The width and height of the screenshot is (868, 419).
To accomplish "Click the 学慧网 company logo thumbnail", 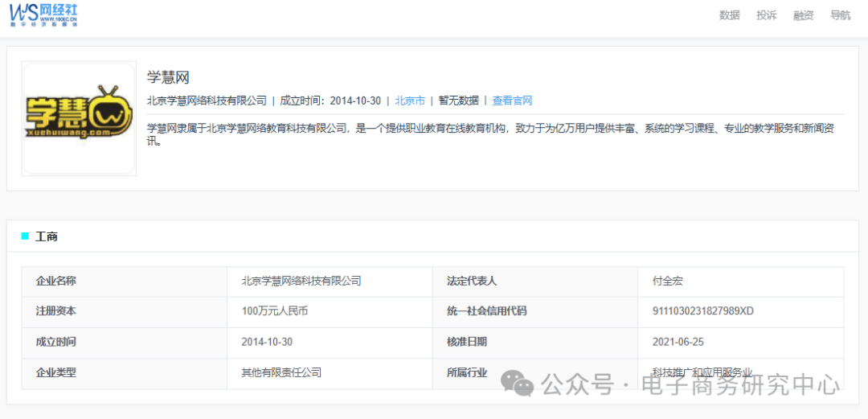I will point(79,118).
